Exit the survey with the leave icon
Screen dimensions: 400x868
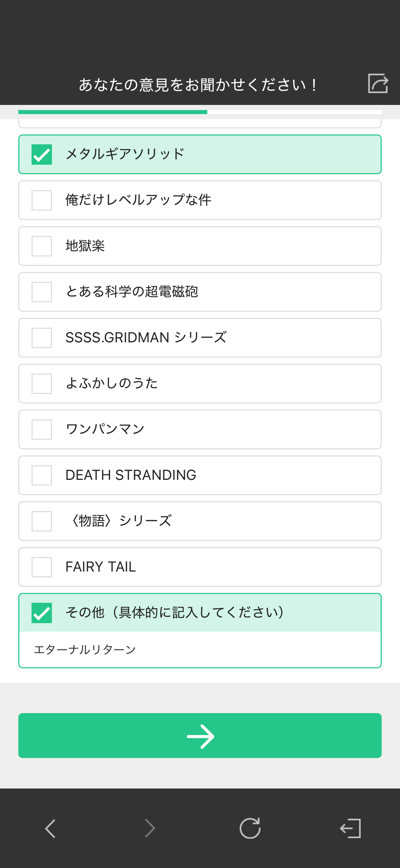pos(350,828)
